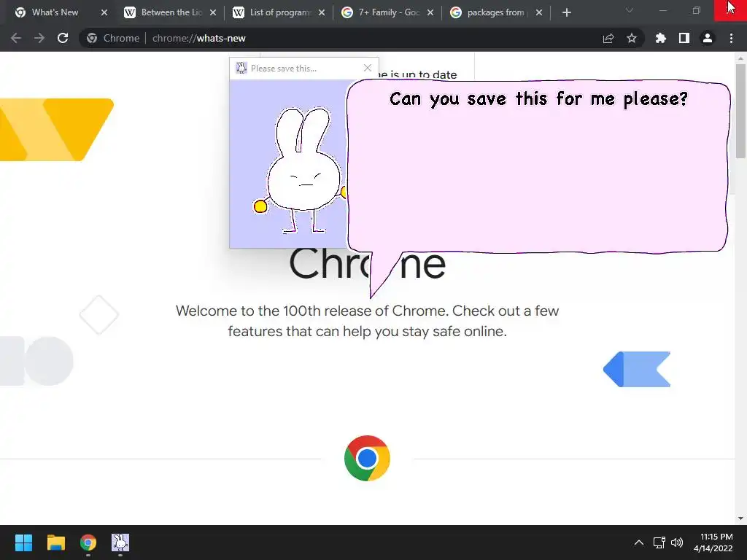The width and height of the screenshot is (747, 560).
Task: Click the 'Welcome to the 100th release' text
Action: [x=367, y=321]
